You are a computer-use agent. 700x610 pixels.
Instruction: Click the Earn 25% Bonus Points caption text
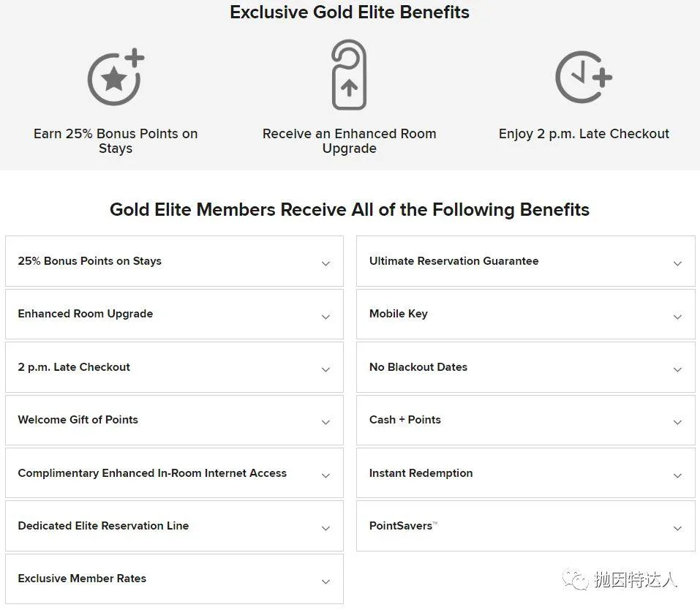pyautogui.click(x=115, y=140)
